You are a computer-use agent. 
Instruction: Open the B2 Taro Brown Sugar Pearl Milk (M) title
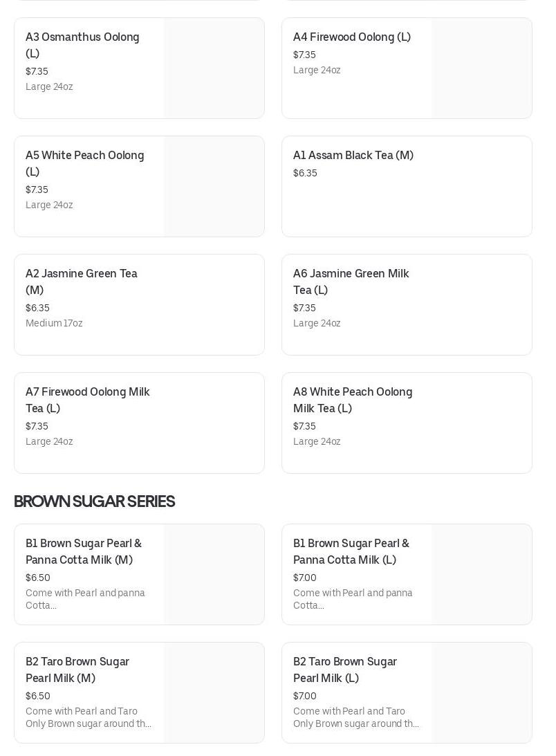pyautogui.click(x=77, y=670)
